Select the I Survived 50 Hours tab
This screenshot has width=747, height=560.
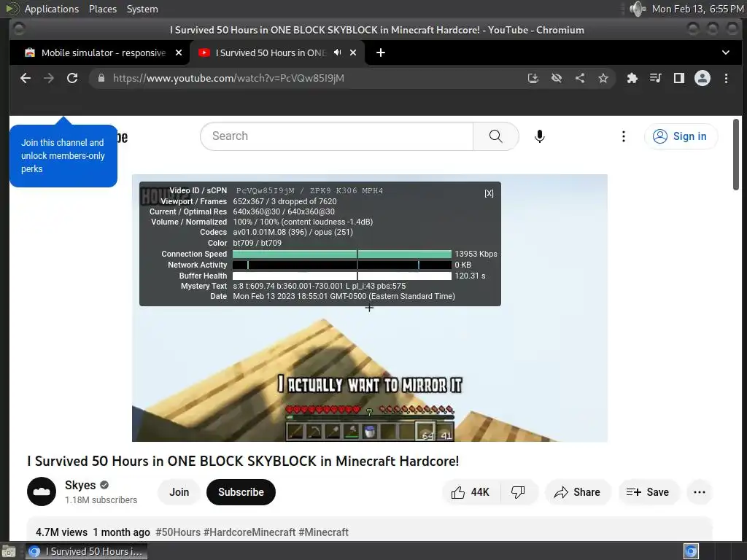click(x=277, y=52)
